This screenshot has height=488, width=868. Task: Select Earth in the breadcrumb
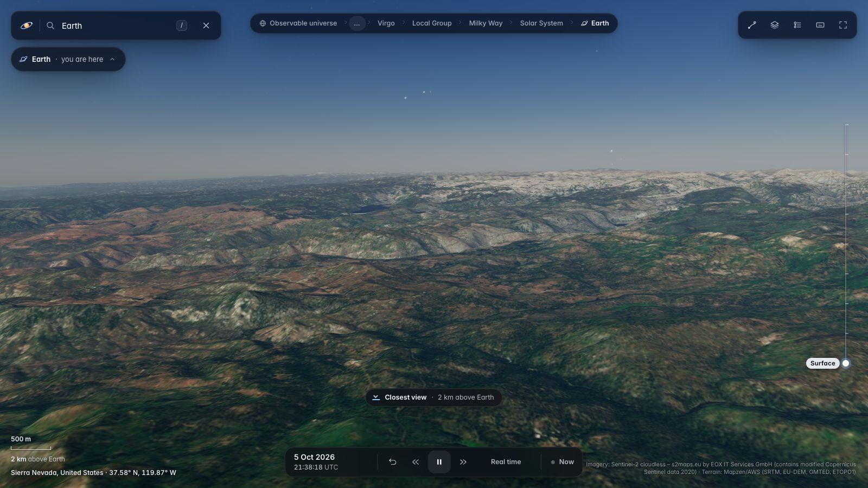(595, 23)
